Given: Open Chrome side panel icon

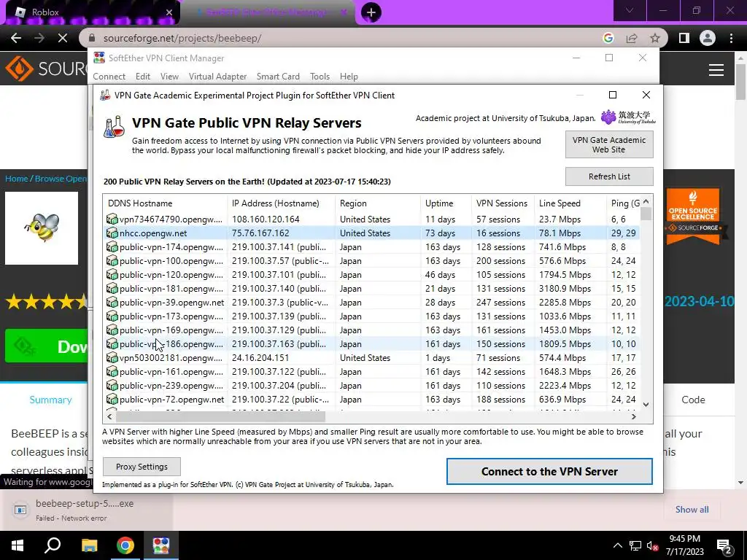Looking at the screenshot, I should click(684, 38).
